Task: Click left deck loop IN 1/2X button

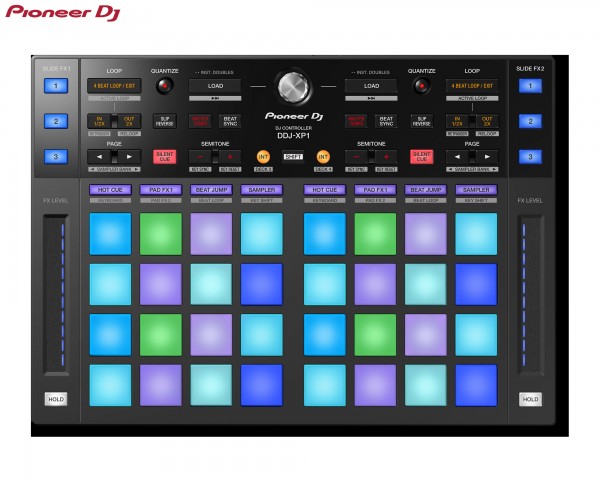Action: point(99,121)
